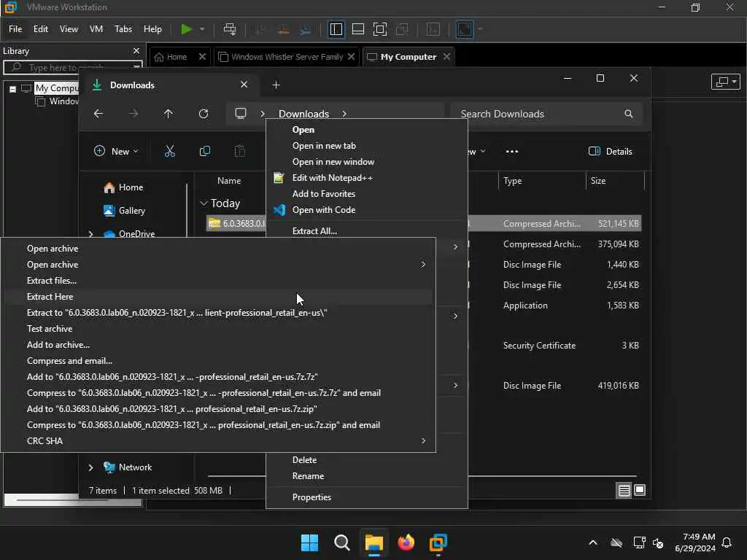Open VMware File menu
Viewport: 747px width, 560px height.
click(x=15, y=29)
